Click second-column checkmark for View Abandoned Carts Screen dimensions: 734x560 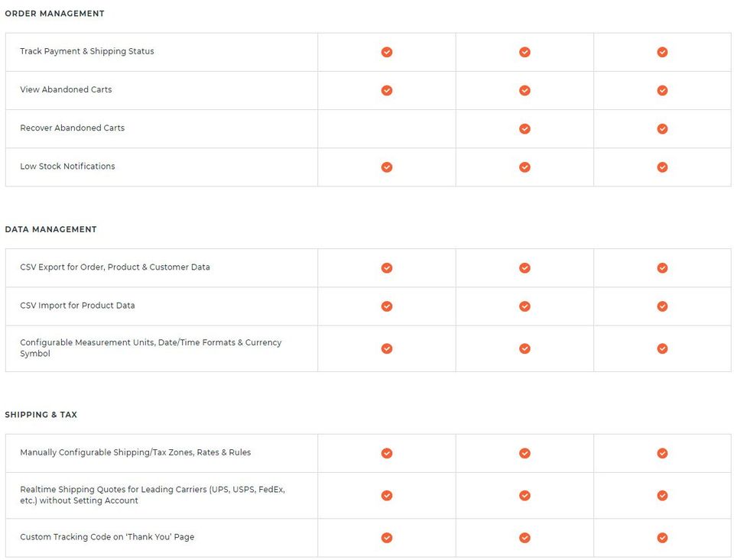(x=525, y=90)
